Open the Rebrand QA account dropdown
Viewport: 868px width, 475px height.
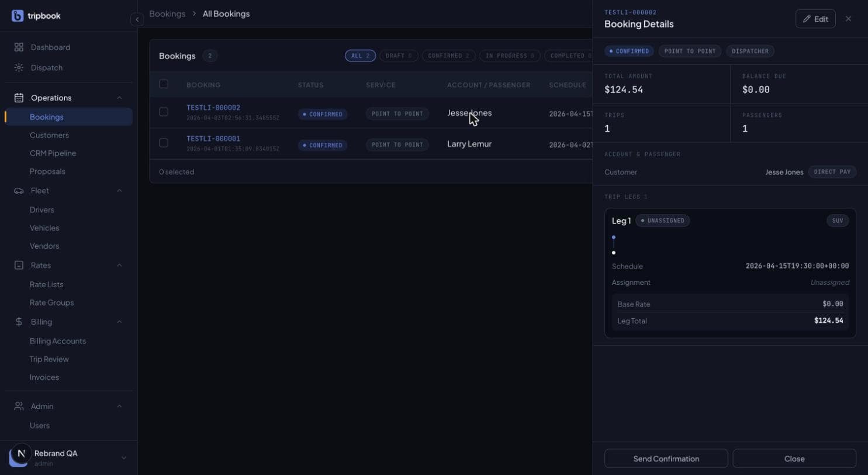click(x=123, y=457)
